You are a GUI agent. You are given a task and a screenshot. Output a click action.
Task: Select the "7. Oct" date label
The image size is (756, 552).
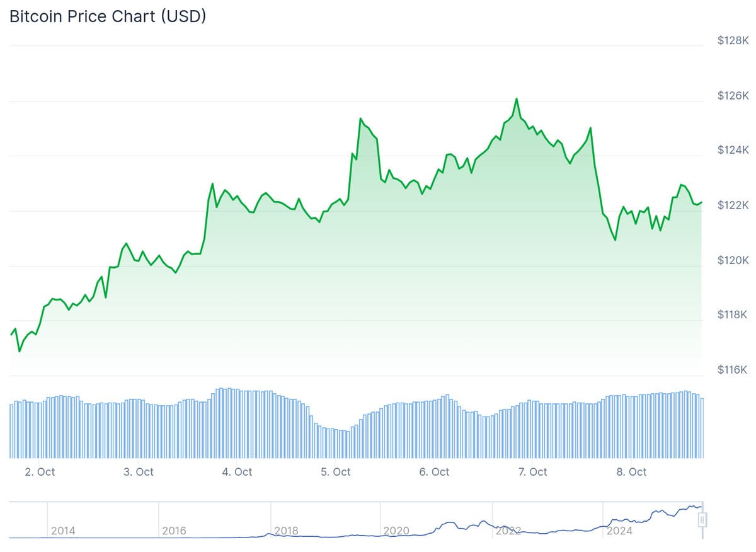(x=532, y=472)
